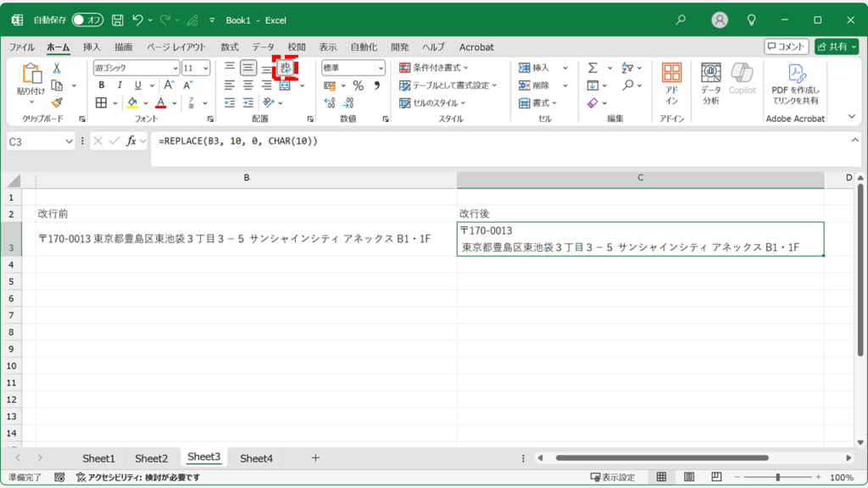Open the font size dropdown showing 11
This screenshot has height=488, width=868.
[206, 68]
